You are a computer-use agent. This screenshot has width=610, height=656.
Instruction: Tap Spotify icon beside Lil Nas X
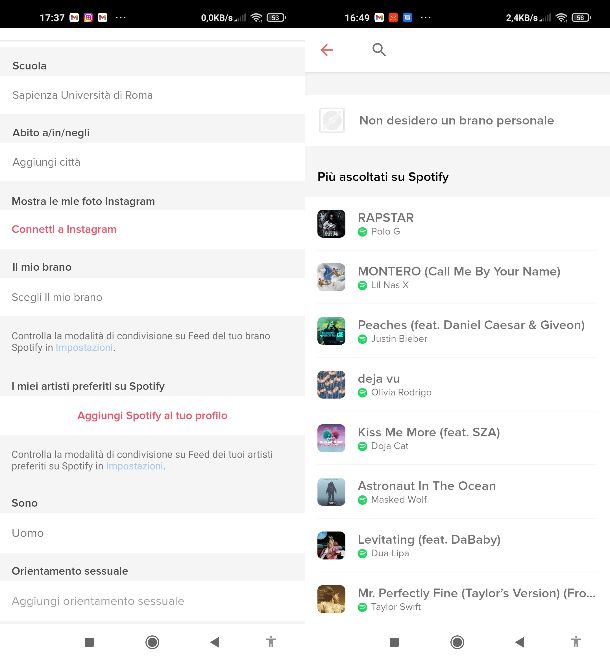click(362, 285)
